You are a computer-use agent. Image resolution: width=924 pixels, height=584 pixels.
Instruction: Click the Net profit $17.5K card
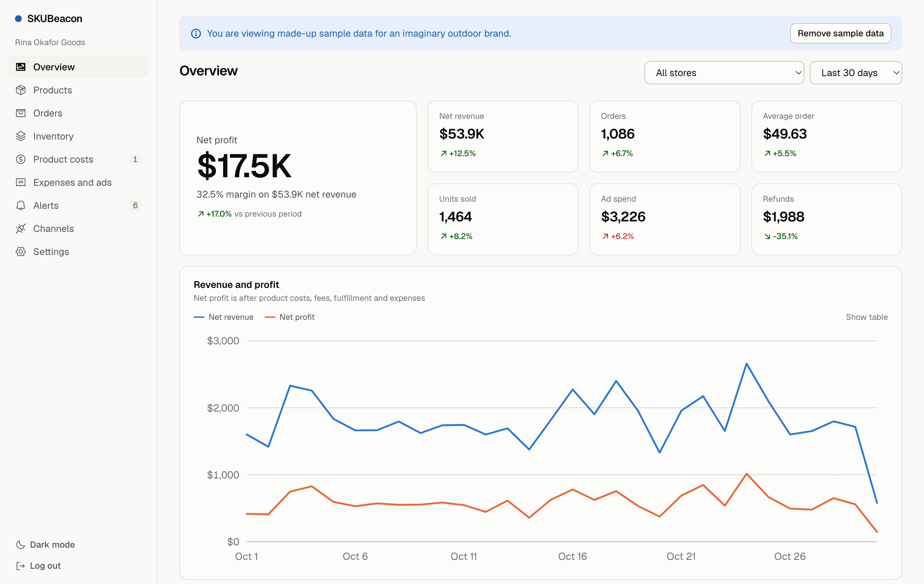point(298,178)
